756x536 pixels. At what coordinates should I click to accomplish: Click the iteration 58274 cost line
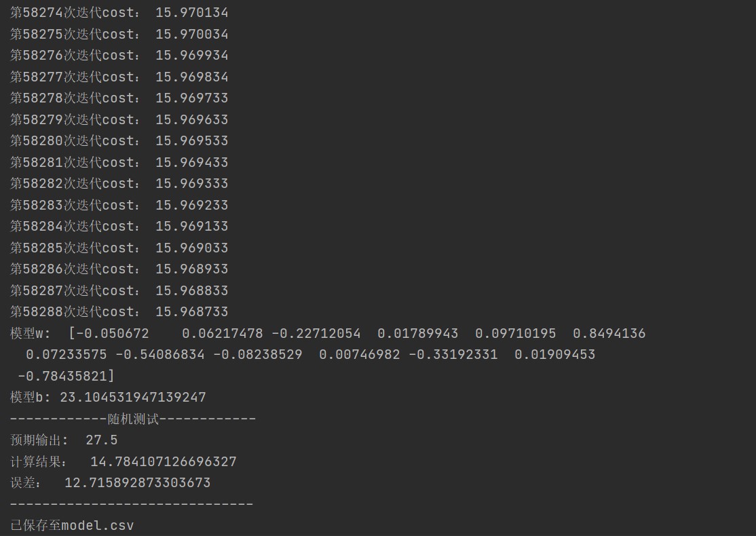coord(119,12)
